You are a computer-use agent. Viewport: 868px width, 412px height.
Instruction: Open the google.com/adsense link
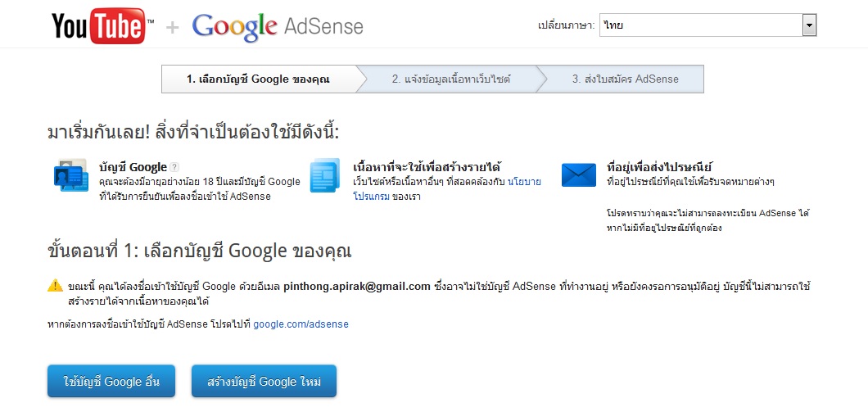(x=301, y=324)
